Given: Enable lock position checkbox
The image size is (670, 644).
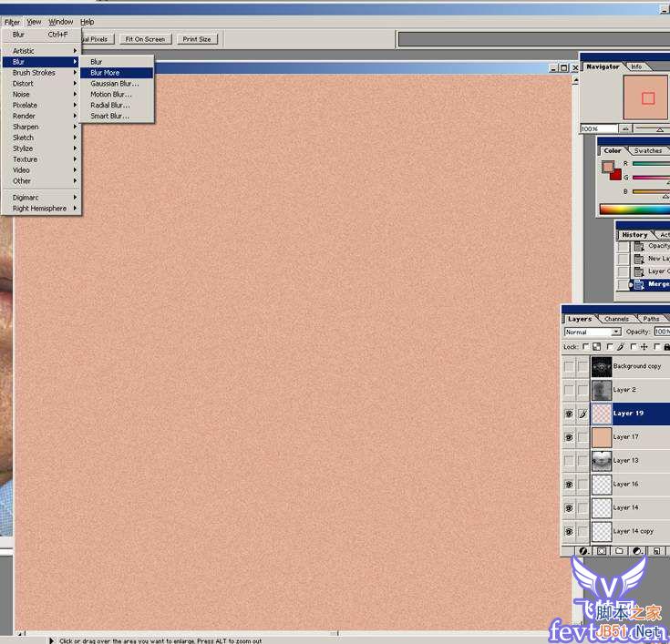Looking at the screenshot, I should point(634,347).
